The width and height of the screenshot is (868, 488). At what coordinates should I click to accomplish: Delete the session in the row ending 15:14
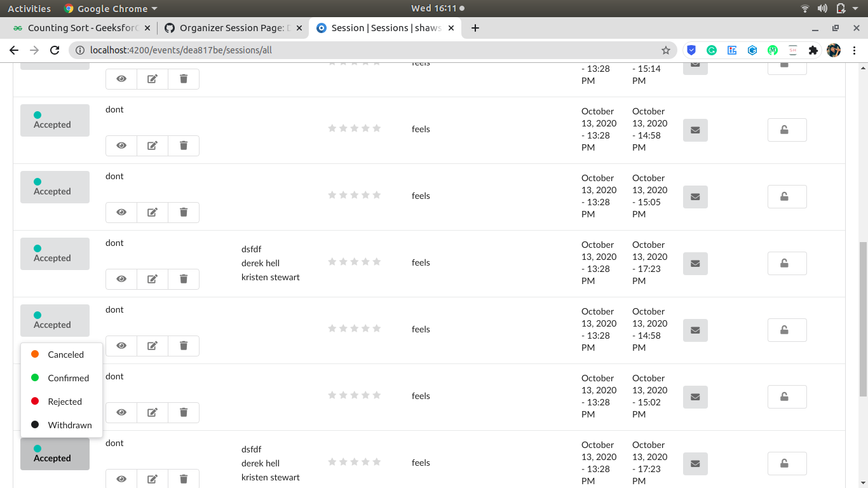[x=184, y=79]
